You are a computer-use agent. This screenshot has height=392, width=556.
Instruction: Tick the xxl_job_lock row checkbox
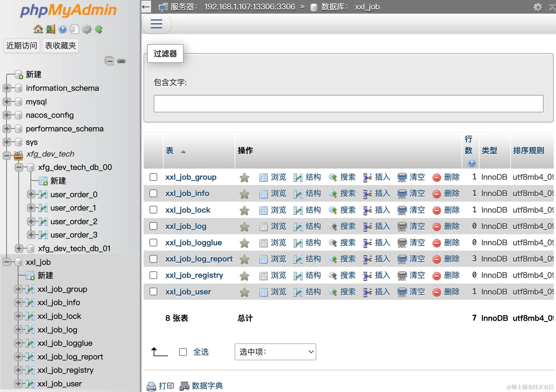(x=153, y=210)
